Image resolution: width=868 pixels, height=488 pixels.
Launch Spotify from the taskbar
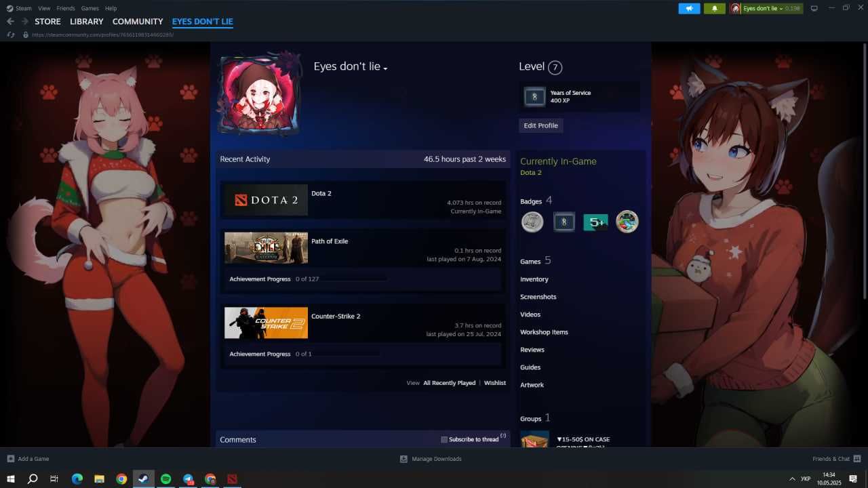(x=165, y=479)
